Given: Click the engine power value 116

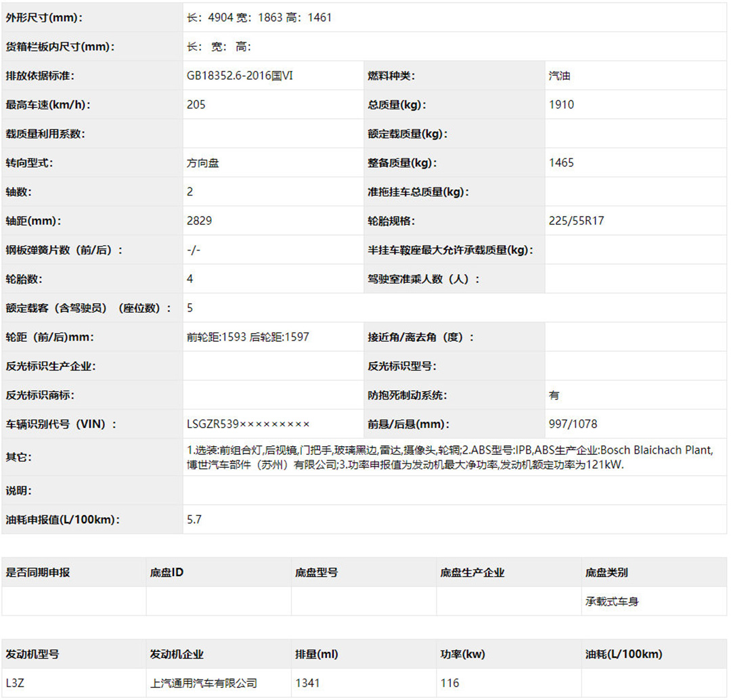Looking at the screenshot, I should [449, 683].
